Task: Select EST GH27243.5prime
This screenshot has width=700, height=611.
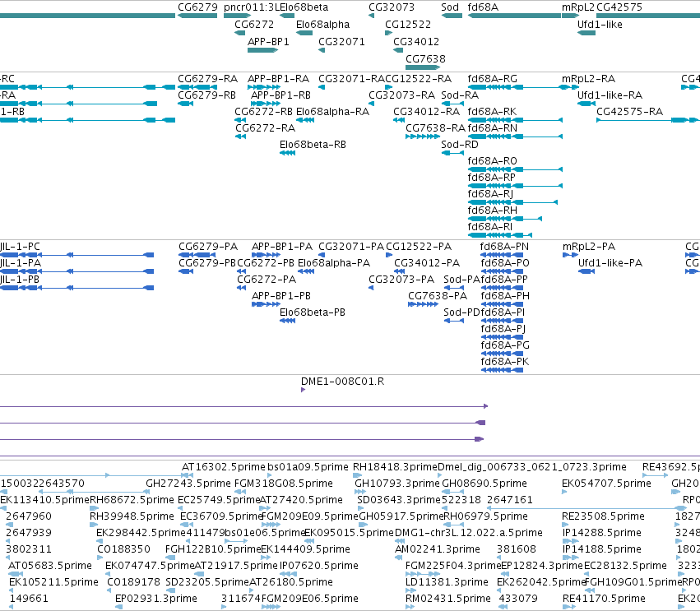Action: [x=148, y=492]
